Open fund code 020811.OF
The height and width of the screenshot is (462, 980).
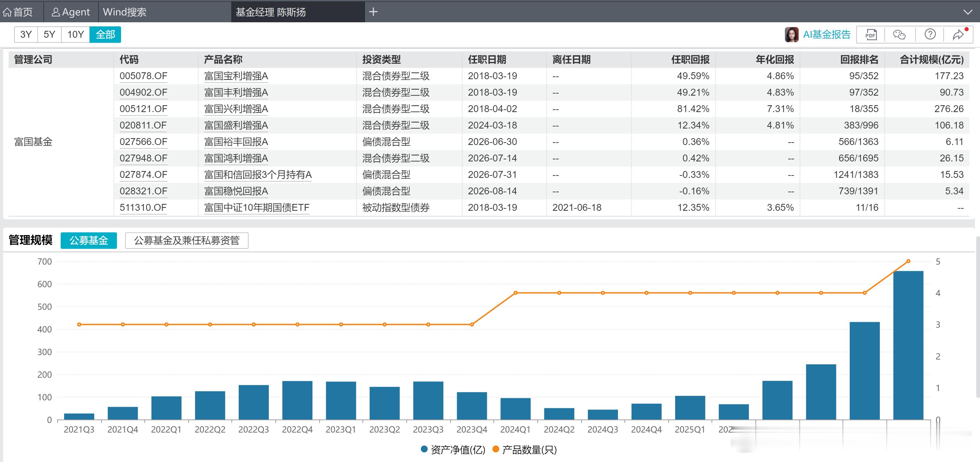[x=143, y=125]
